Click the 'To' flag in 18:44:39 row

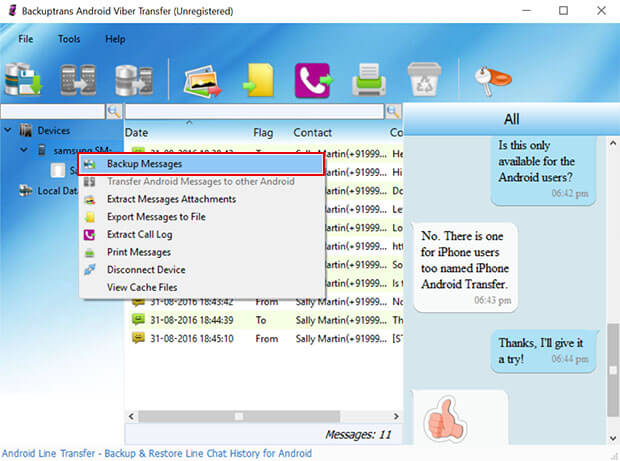click(261, 320)
